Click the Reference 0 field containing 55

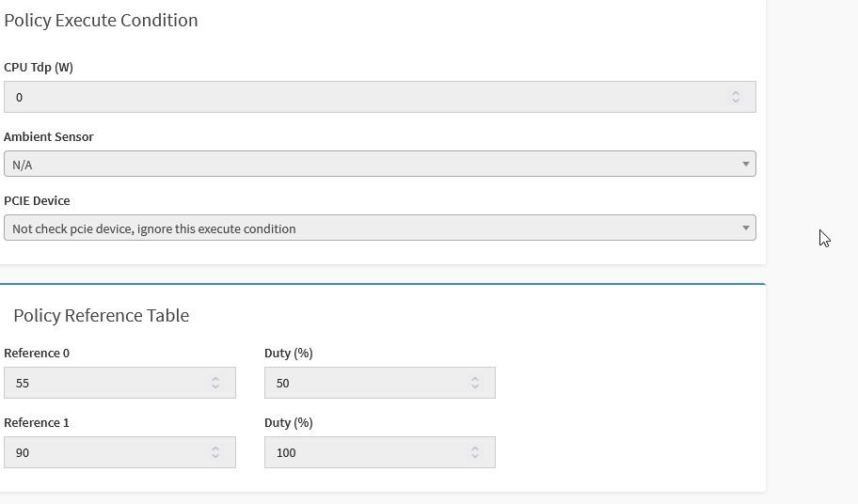click(x=119, y=383)
